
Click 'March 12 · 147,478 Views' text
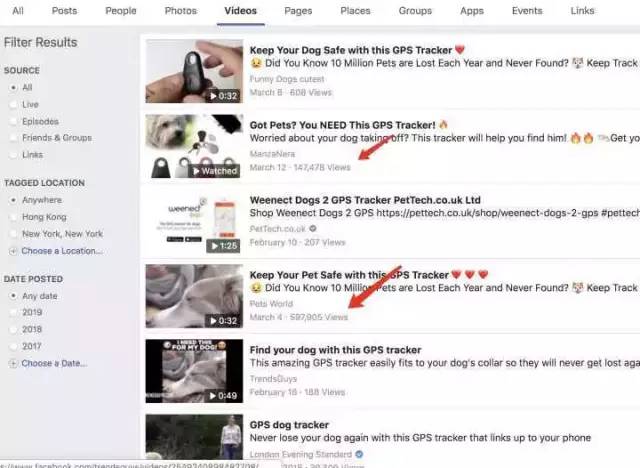[300, 167]
